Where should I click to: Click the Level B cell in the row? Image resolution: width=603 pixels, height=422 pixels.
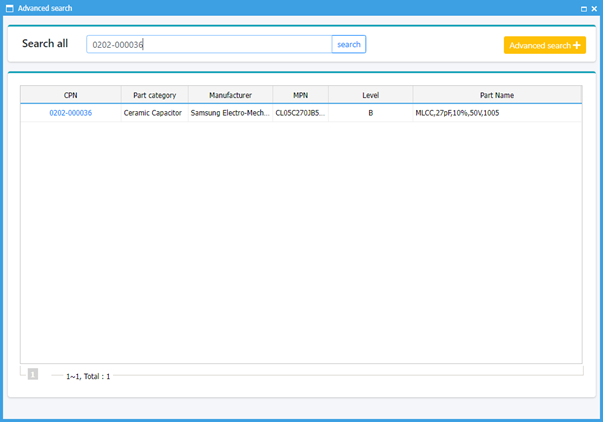(x=370, y=113)
